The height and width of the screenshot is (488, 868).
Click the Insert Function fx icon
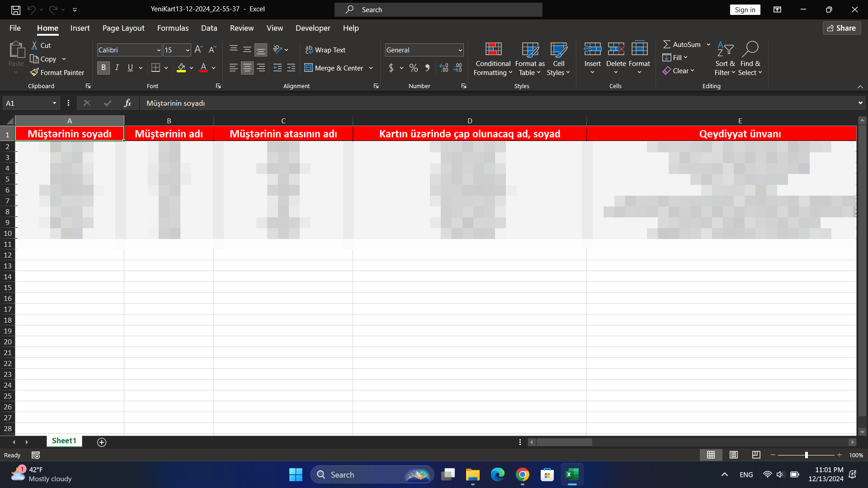pyautogui.click(x=127, y=103)
